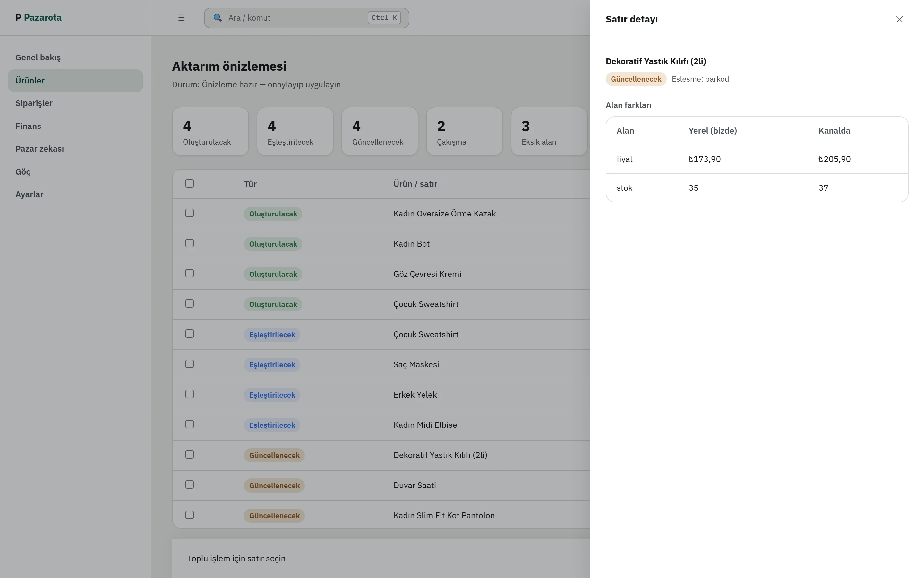Click the ₺173,90 local price value
Image resolution: width=924 pixels, height=578 pixels.
coord(705,159)
